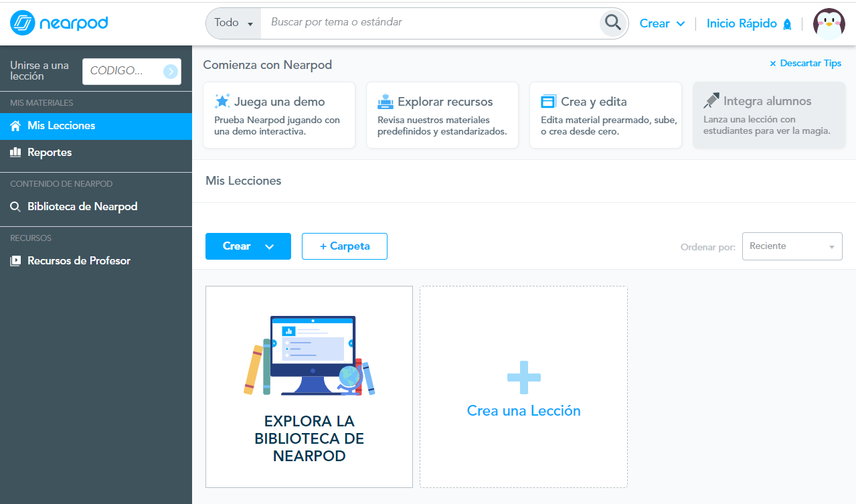856x504 pixels.
Task: Click the Mis Lecciones section heading
Action: tap(244, 181)
